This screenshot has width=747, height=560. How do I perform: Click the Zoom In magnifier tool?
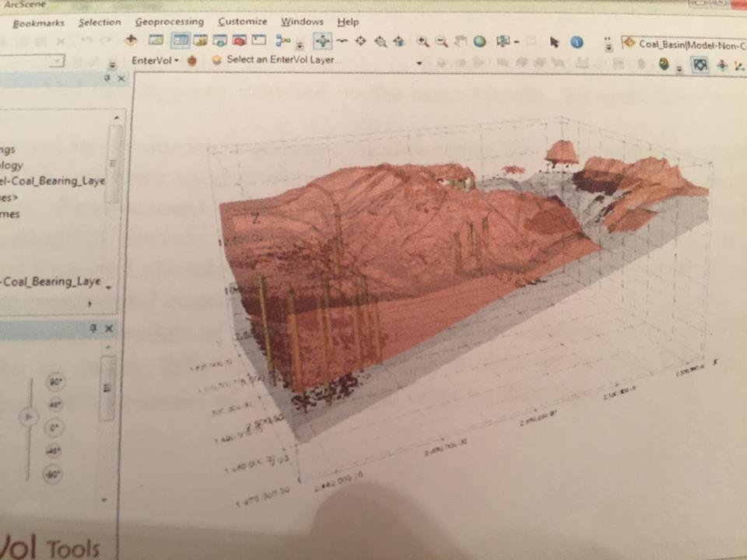tap(422, 41)
